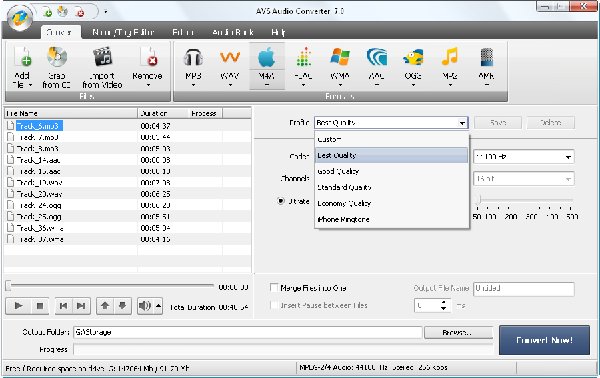Screen dimensions: 600x378
Task: Select the Bitrate radio button
Action: point(281,201)
